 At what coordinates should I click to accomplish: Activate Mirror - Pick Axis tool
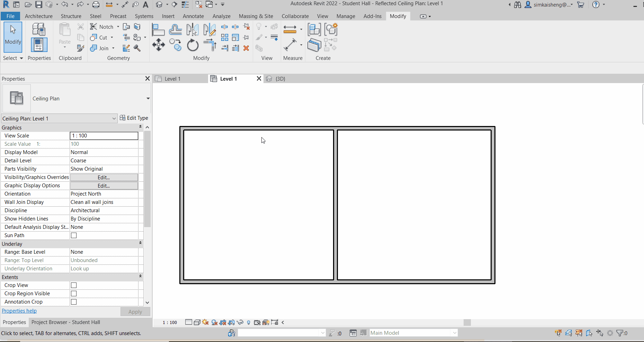click(x=193, y=30)
